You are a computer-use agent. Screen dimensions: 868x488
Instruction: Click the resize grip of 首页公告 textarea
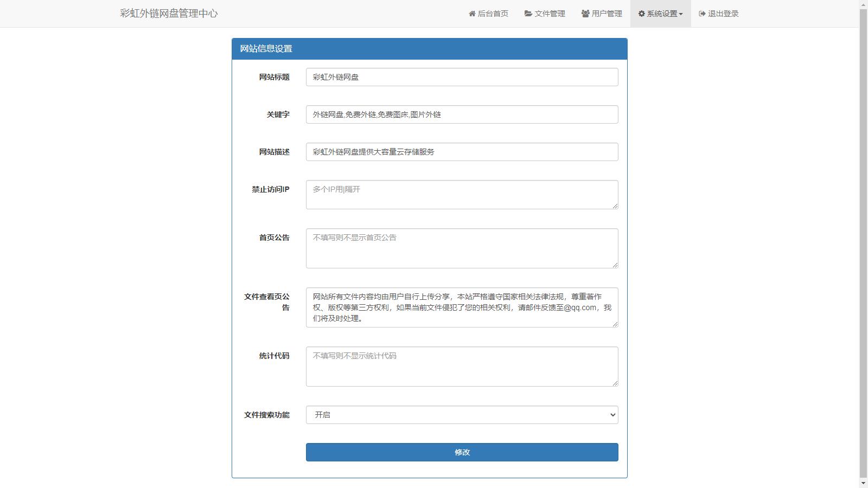(615, 265)
